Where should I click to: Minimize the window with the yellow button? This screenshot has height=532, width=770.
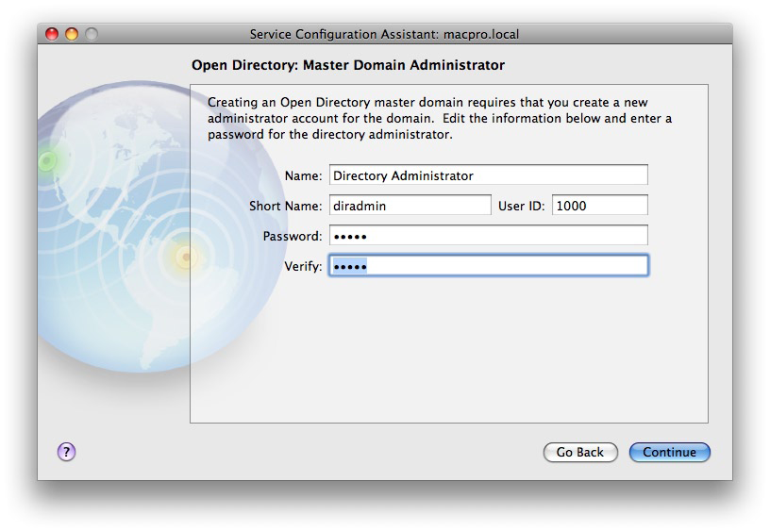click(72, 34)
